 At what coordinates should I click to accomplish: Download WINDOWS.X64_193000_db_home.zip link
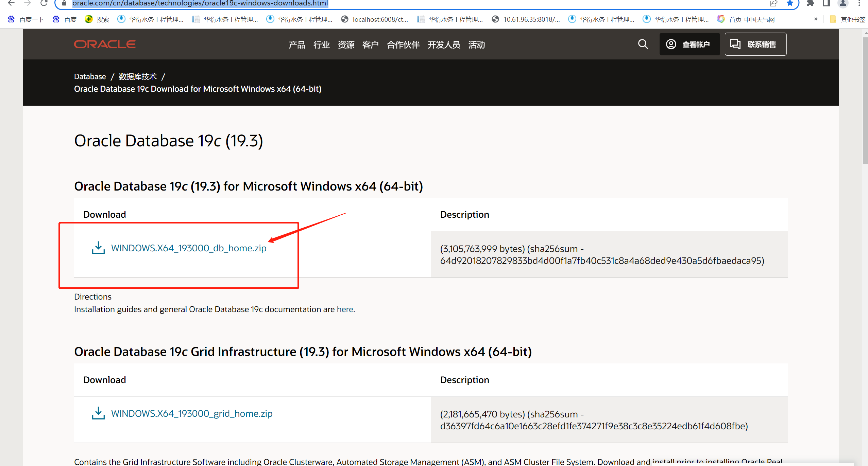(189, 248)
